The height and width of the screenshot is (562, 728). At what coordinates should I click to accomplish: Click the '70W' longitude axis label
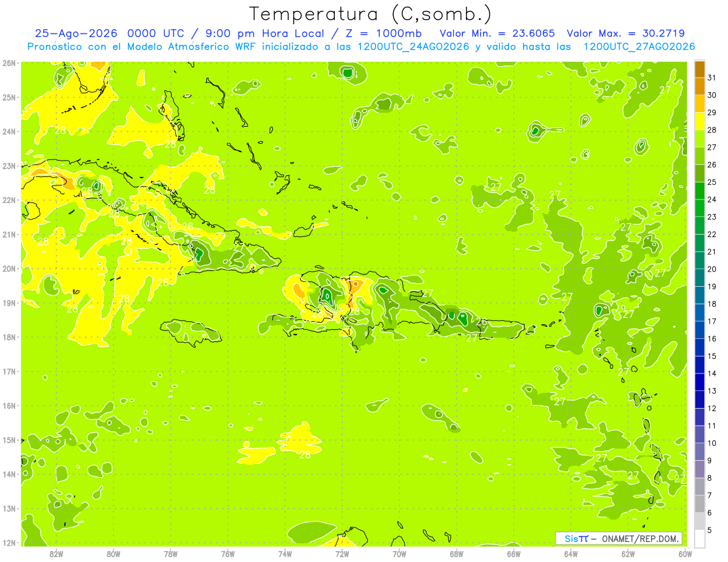399,554
